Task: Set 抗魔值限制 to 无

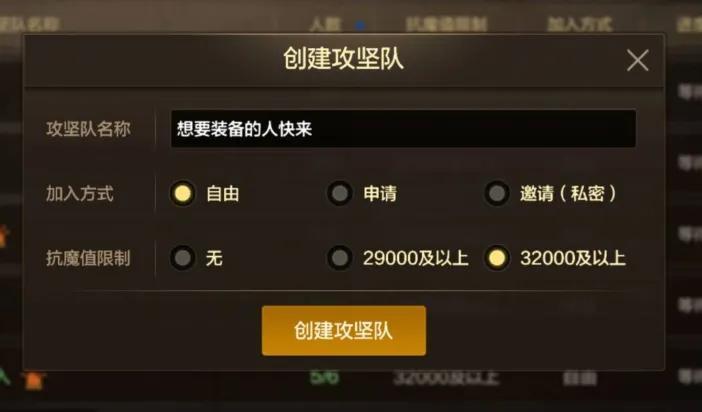Action: [x=182, y=258]
